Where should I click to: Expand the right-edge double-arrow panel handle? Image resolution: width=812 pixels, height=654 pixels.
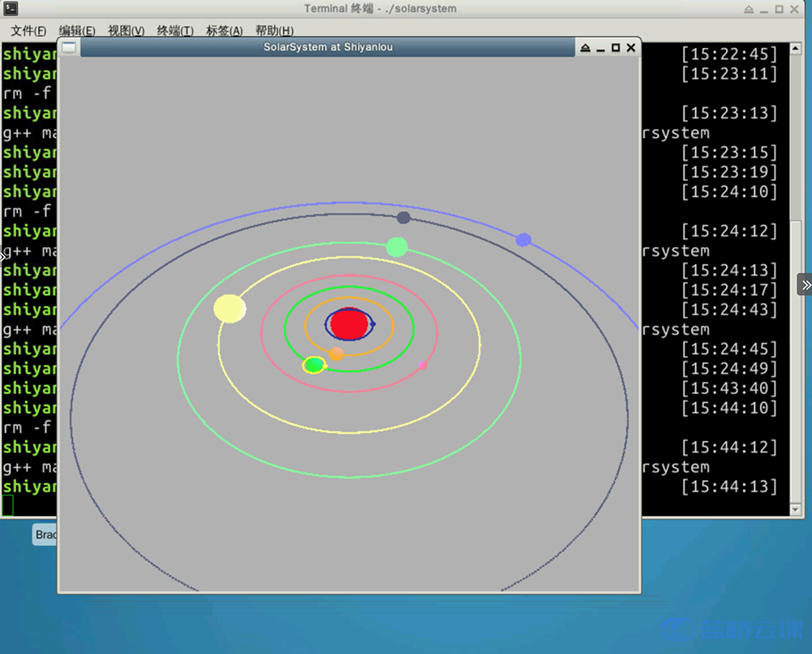[805, 284]
